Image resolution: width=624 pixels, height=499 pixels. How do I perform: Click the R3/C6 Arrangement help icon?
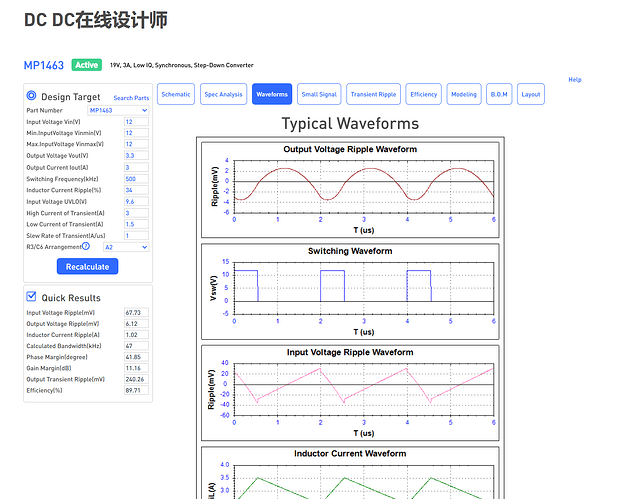[86, 246]
